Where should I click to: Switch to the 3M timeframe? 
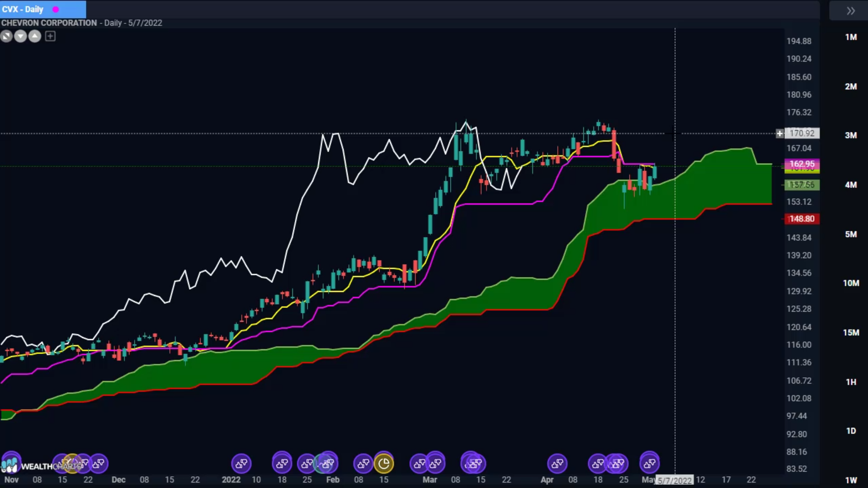pyautogui.click(x=851, y=135)
